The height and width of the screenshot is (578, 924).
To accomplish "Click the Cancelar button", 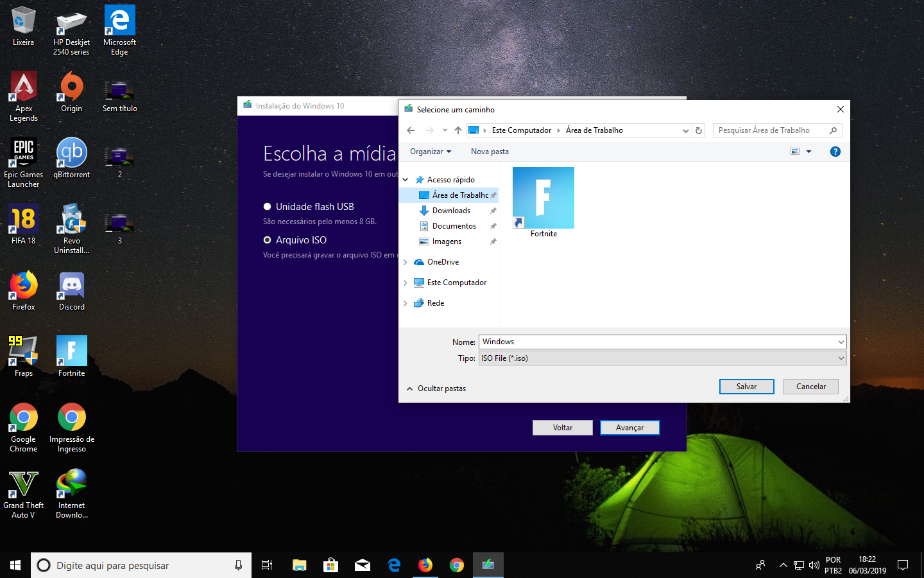I will 811,387.
